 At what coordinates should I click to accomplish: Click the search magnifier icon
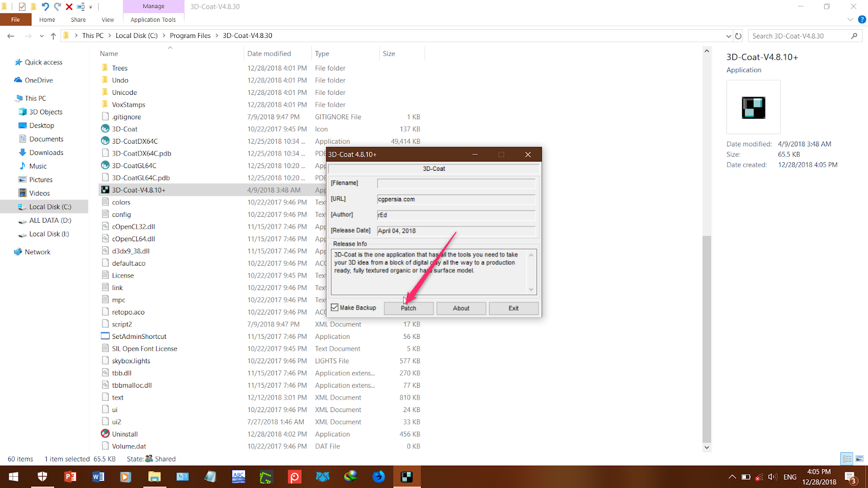pyautogui.click(x=854, y=36)
